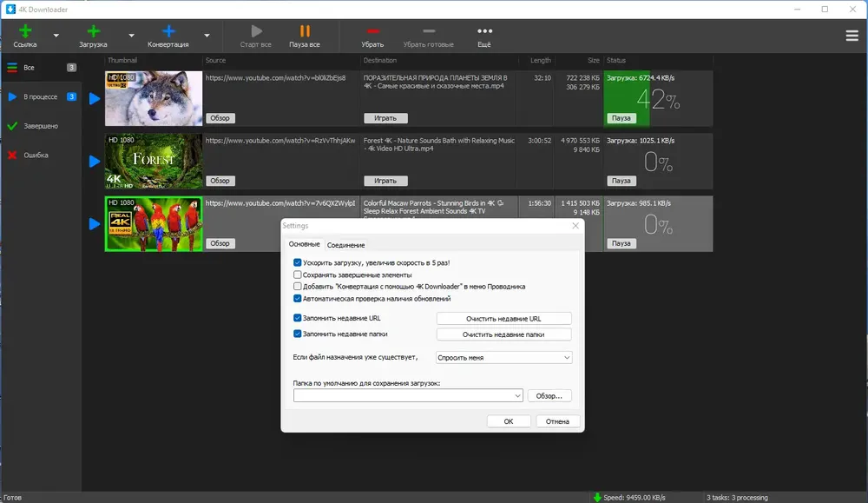Select В процессе filter in sidebar
Viewport: 868px width, 503px height.
click(41, 97)
